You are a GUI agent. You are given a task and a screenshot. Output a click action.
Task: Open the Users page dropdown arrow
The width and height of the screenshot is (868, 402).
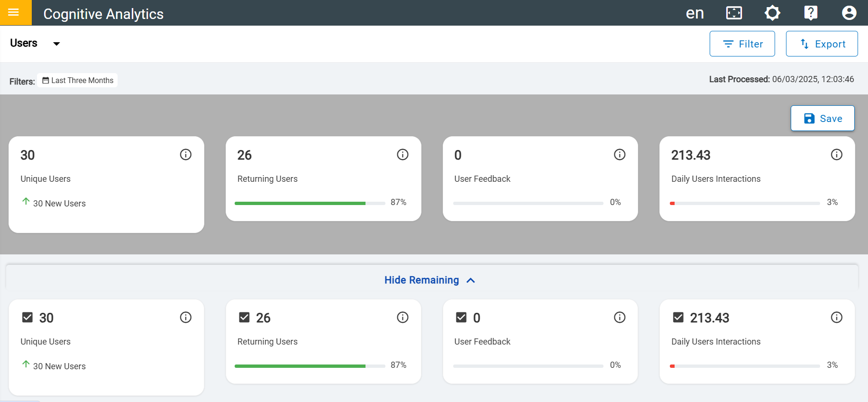pyautogui.click(x=56, y=44)
